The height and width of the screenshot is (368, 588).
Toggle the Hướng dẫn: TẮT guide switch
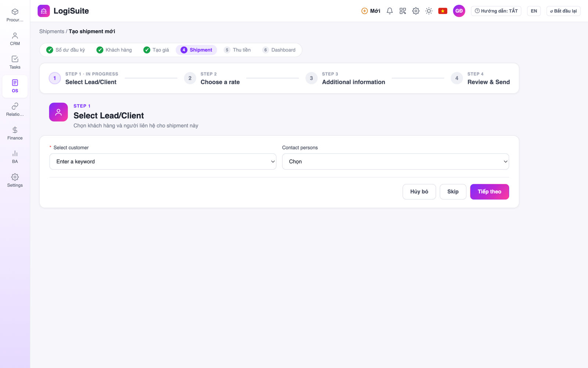[x=496, y=11]
